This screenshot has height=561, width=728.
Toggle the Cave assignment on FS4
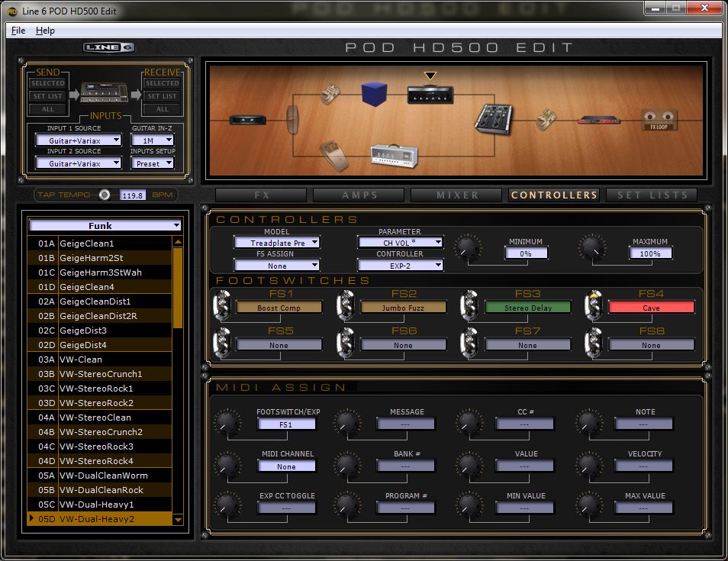coord(652,308)
